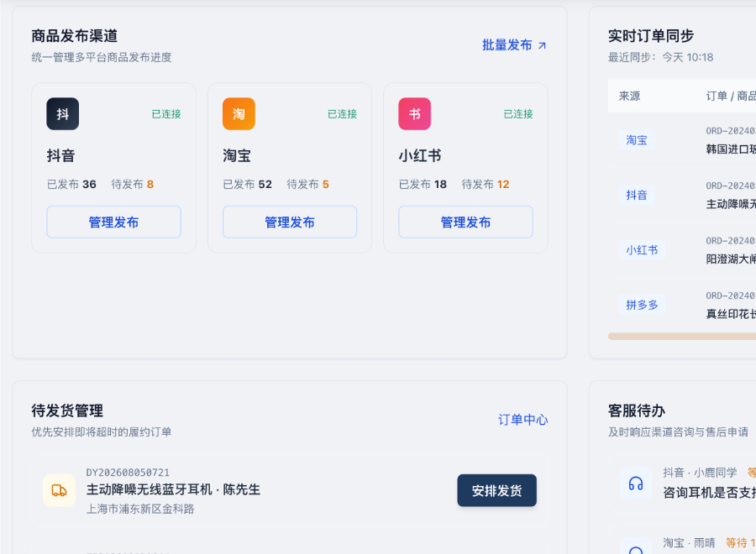The height and width of the screenshot is (554, 756).
Task: Click the 淘宝 source tag in the order sync table
Action: [x=637, y=140]
